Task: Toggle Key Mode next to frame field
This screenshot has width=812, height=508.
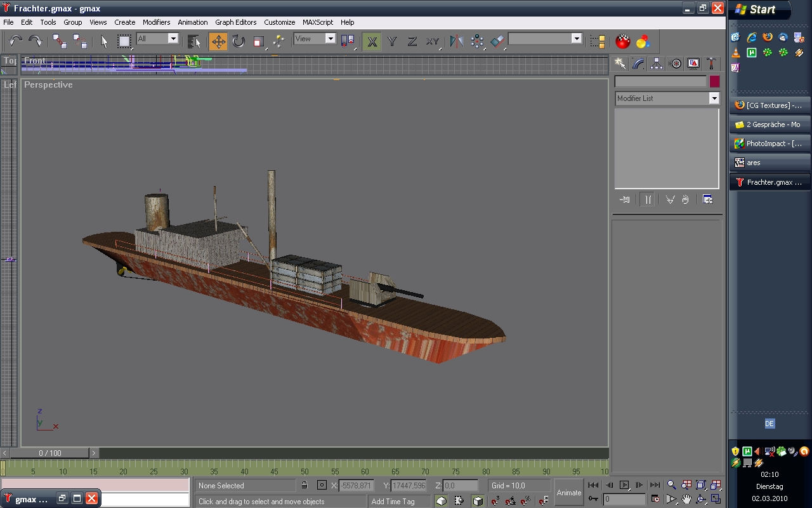Action: pos(593,499)
